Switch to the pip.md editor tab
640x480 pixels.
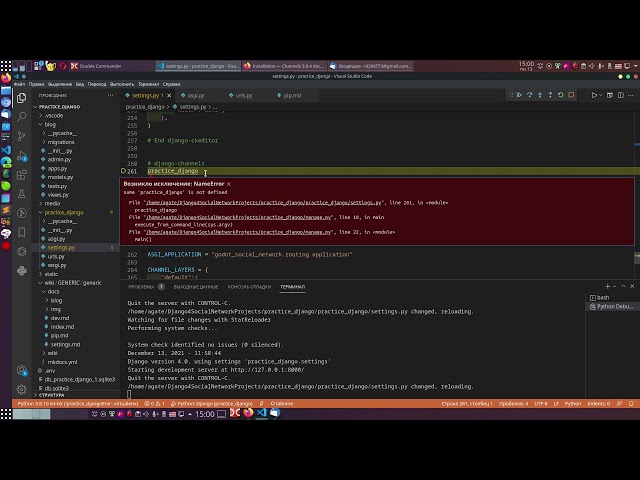(292, 96)
